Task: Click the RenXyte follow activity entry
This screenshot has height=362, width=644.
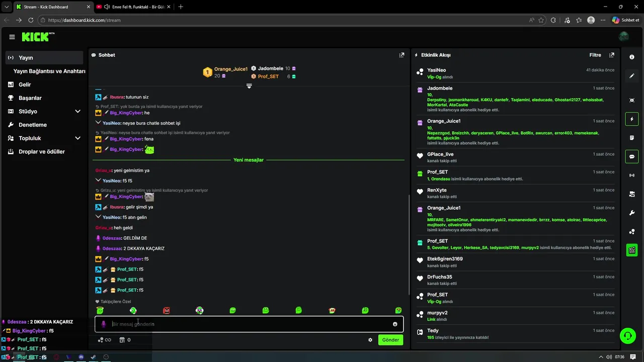Action: pyautogui.click(x=515, y=193)
